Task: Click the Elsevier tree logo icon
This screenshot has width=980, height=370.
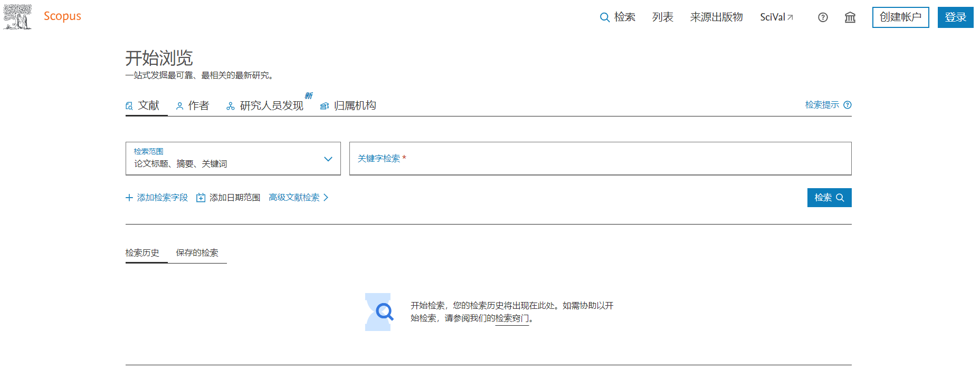Action: (x=17, y=17)
